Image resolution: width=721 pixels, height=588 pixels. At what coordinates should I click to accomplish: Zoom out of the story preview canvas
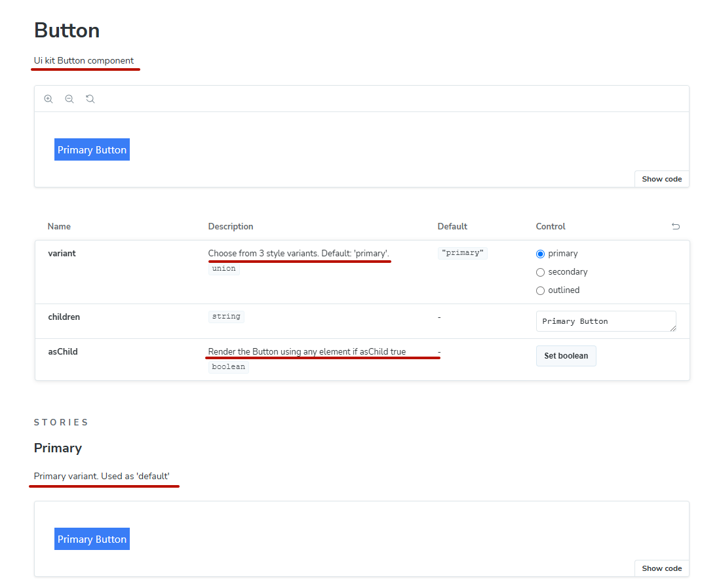coord(69,98)
